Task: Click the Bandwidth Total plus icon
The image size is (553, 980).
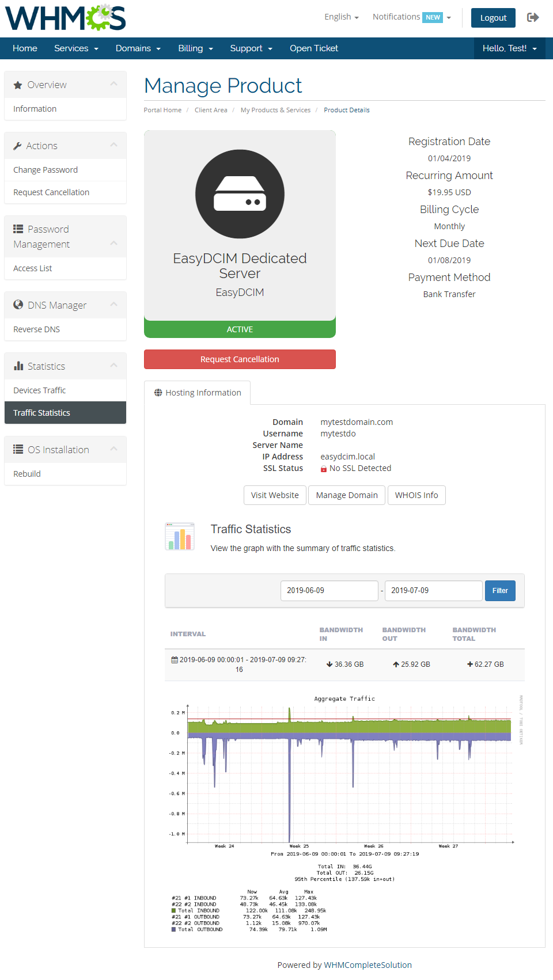Action: (x=470, y=664)
